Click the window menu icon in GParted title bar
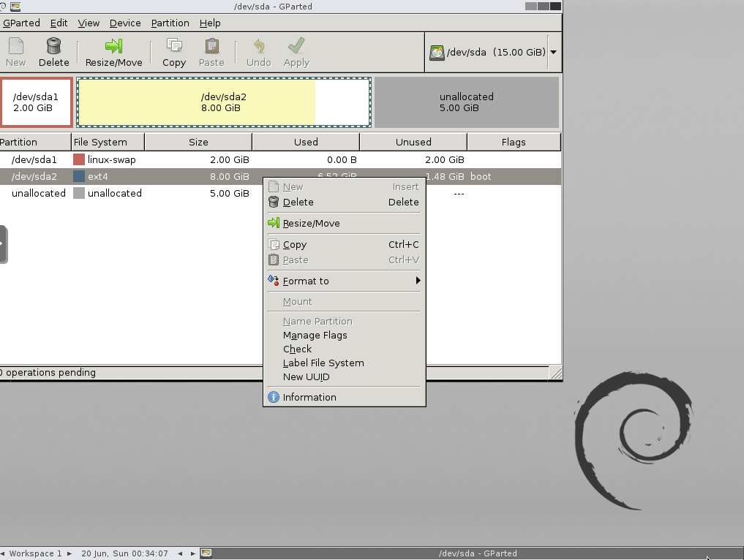Screen dimensions: 744x560 point(15,7)
